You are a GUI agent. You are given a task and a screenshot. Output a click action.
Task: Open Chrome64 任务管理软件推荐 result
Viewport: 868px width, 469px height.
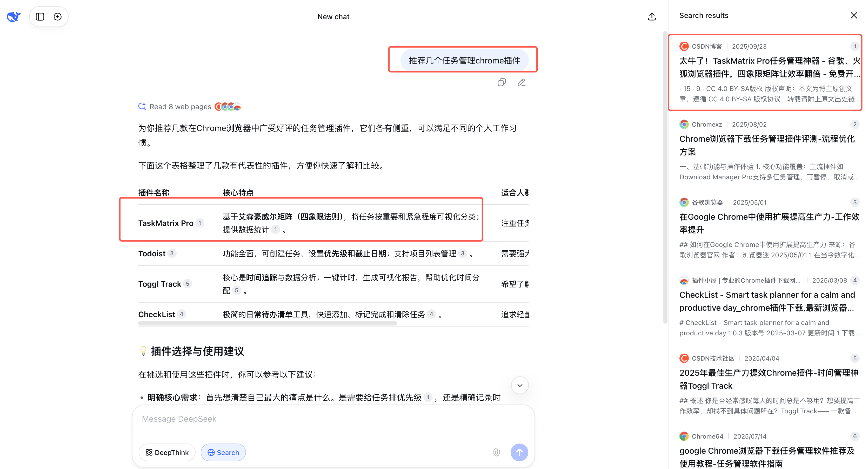(x=769, y=450)
